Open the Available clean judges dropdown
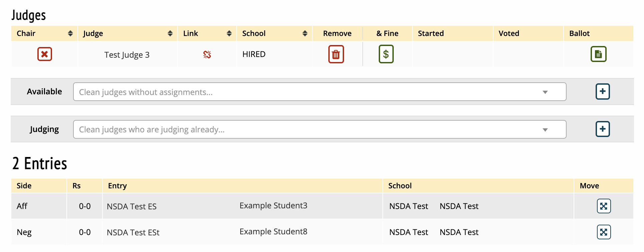 [319, 92]
